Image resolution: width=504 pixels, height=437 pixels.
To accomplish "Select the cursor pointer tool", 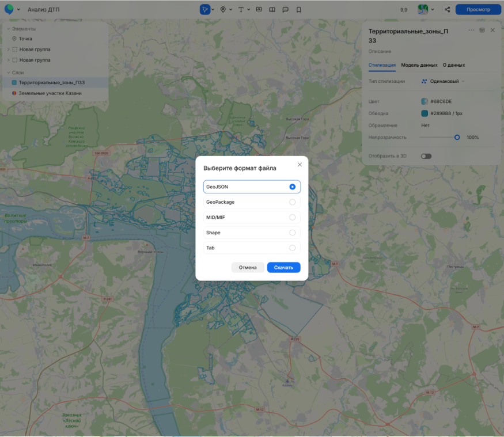I will (x=205, y=9).
